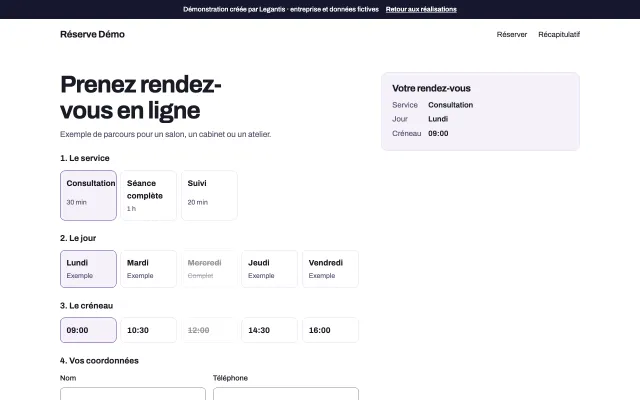Select the Consultation 30 min service
The image size is (640, 400).
pyautogui.click(x=88, y=196)
